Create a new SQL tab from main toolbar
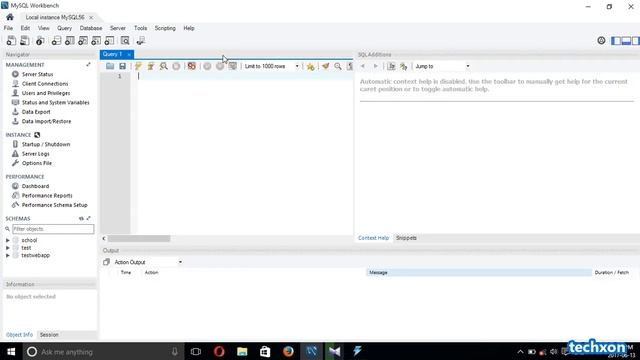The height and width of the screenshot is (360, 640). coord(11,40)
